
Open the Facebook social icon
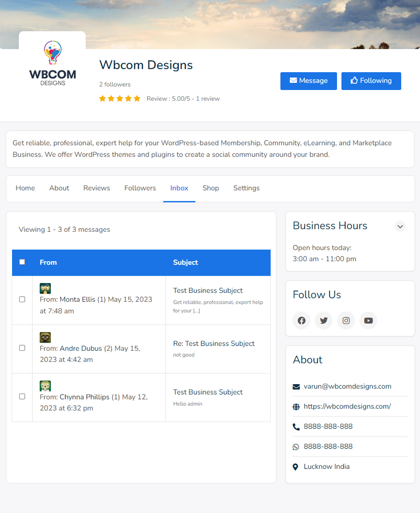click(301, 320)
